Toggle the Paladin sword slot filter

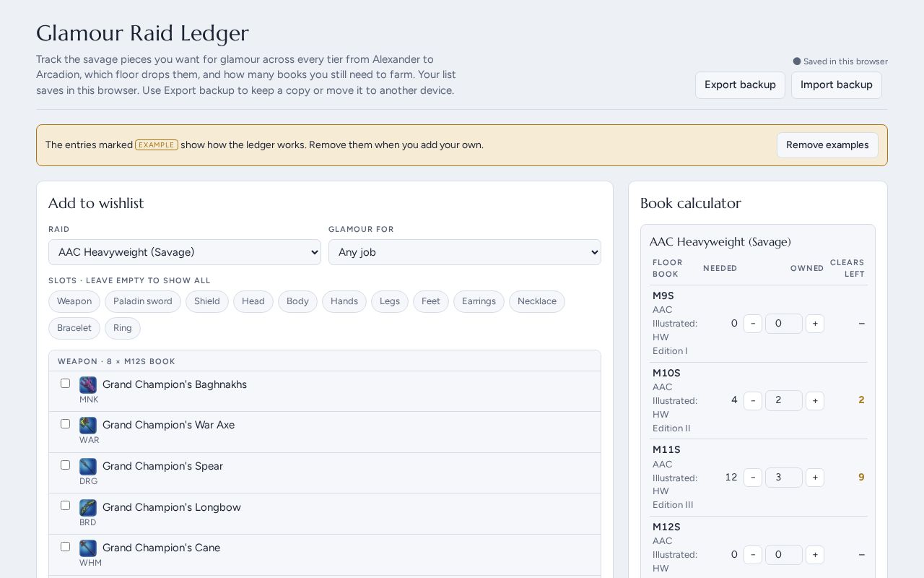coord(143,301)
